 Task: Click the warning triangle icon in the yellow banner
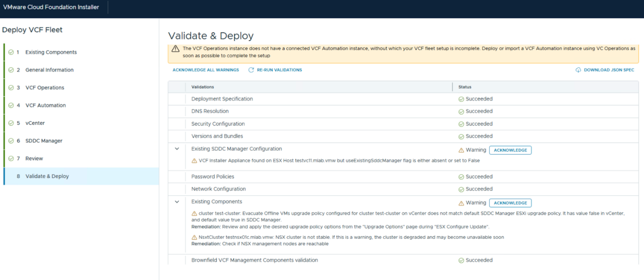click(175, 49)
